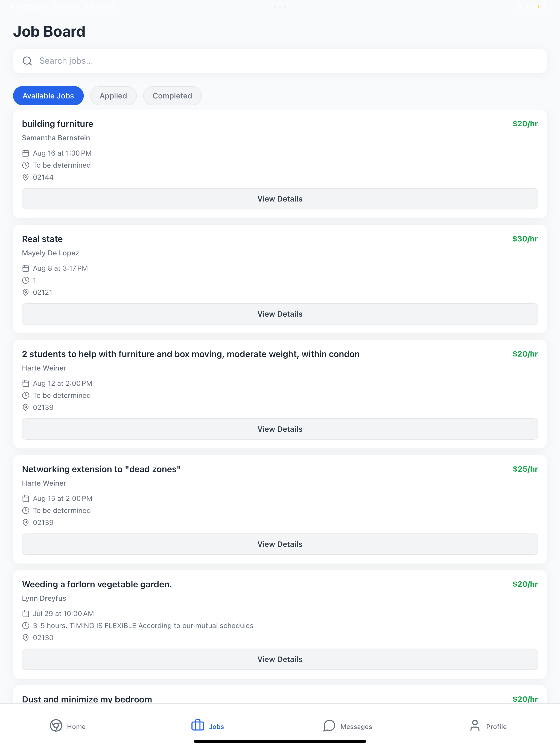Viewport: 560px width, 747px height.
Task: Click the $30/hr rate on Real state
Action: 525,239
